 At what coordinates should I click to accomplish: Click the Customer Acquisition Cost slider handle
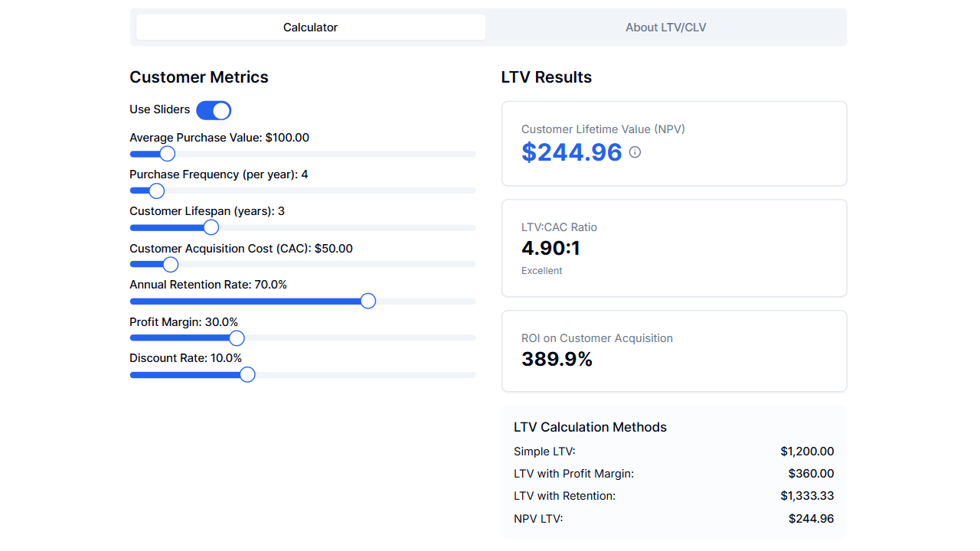[170, 264]
